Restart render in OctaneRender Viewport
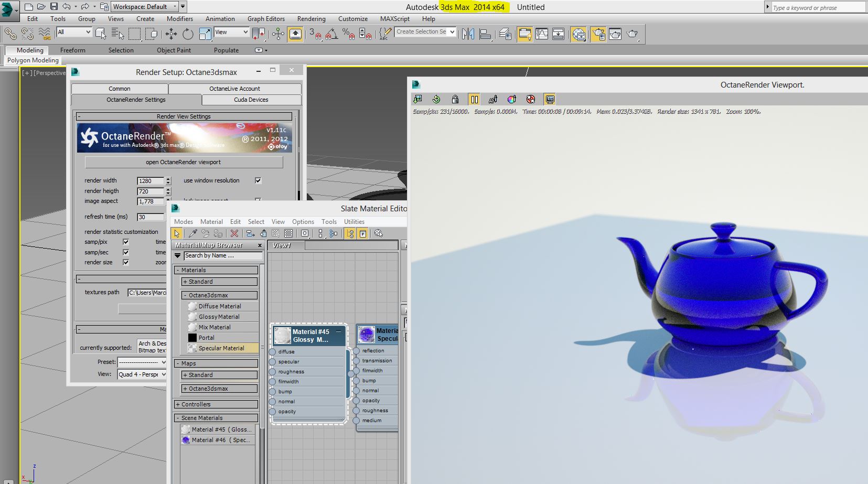The image size is (868, 484). point(436,99)
